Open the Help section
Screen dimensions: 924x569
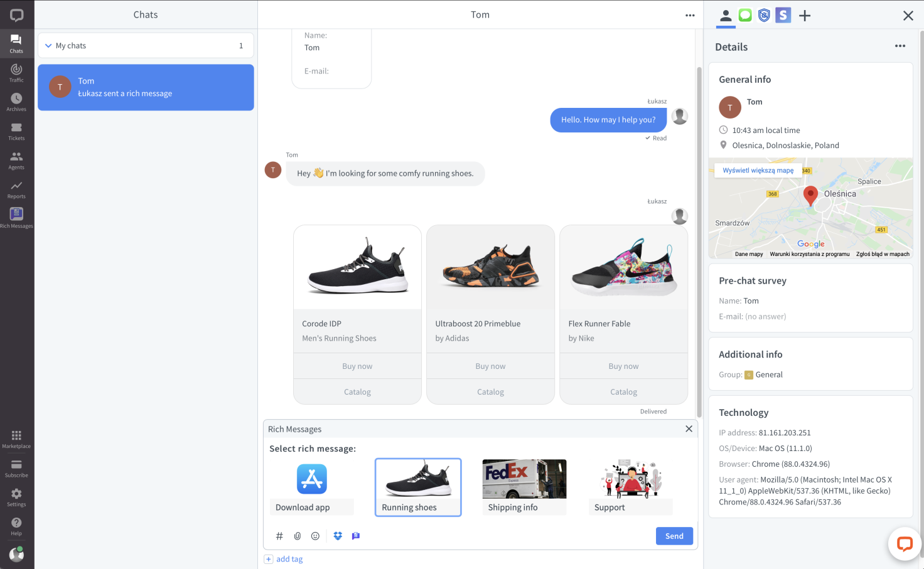[x=16, y=526]
